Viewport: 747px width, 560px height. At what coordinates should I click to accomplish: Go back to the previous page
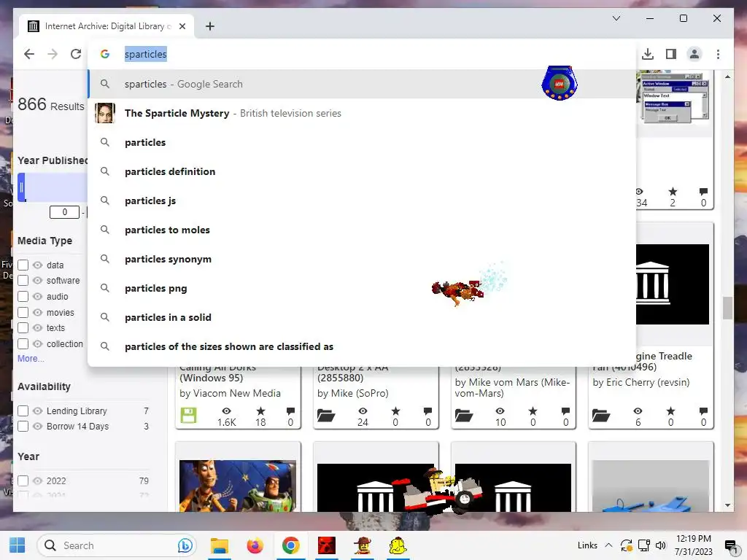point(29,54)
